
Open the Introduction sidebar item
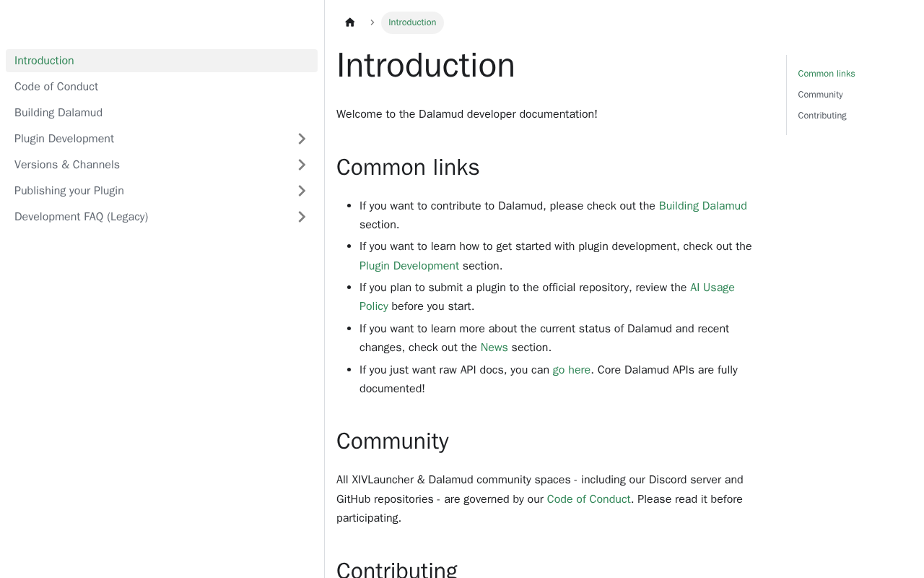[x=44, y=61]
